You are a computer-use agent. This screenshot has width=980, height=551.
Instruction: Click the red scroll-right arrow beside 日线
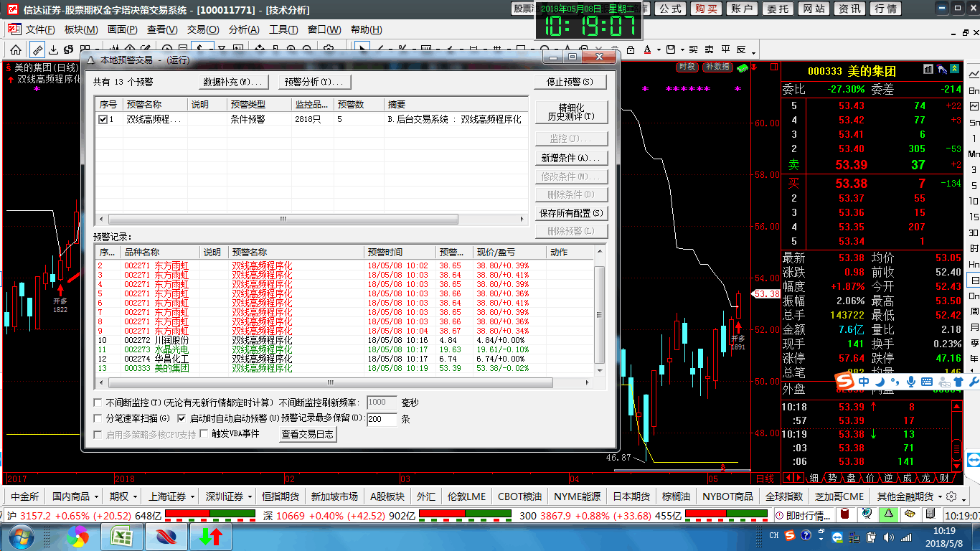click(x=798, y=478)
